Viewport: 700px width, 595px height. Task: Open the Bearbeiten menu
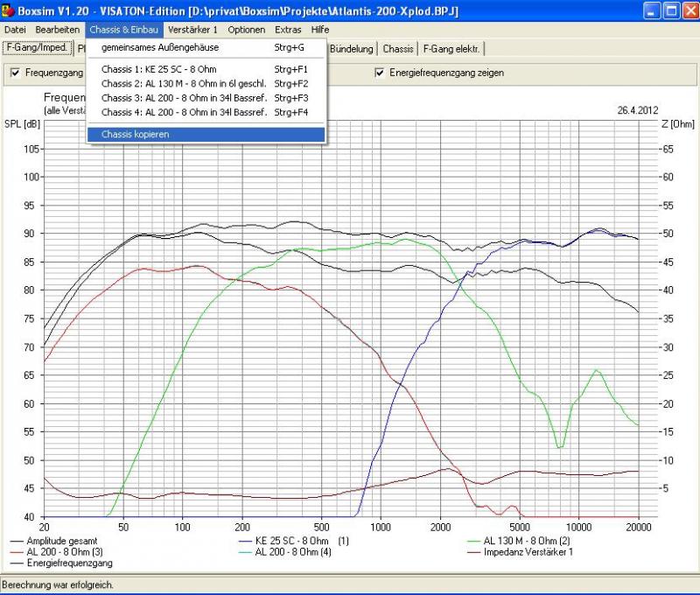[x=58, y=30]
